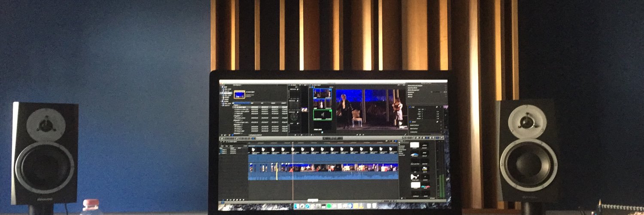Open Safari from the Dock
Viewport: 644px width, 215px height.
pyautogui.click(x=307, y=206)
